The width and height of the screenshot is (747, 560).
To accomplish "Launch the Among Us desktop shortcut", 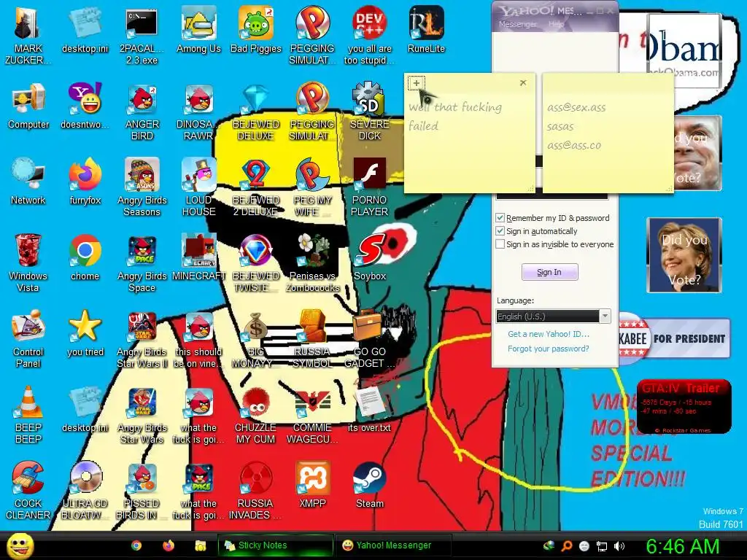I will pos(198,30).
